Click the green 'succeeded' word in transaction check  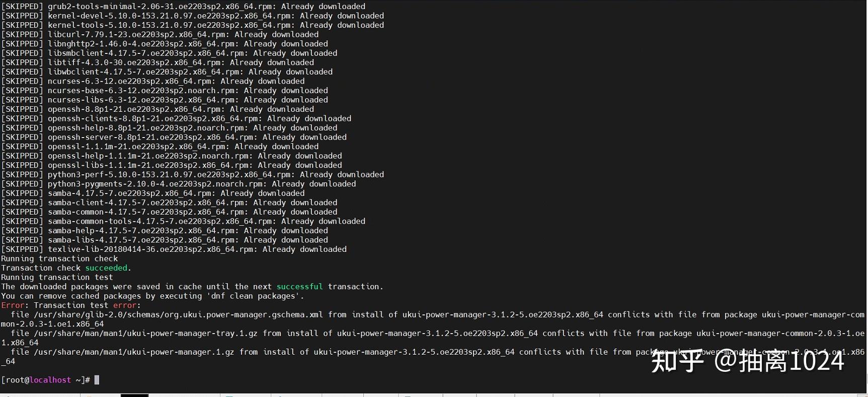[x=106, y=268]
